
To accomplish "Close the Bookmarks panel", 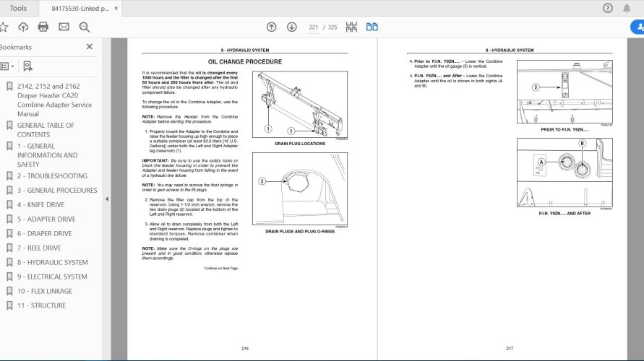I will (90, 47).
